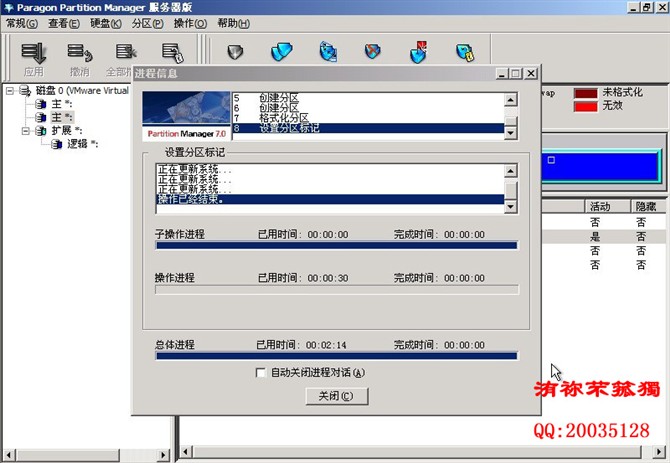This screenshot has height=463, width=670.
Task: Select operation row 7 格式化分区
Action: 369,118
